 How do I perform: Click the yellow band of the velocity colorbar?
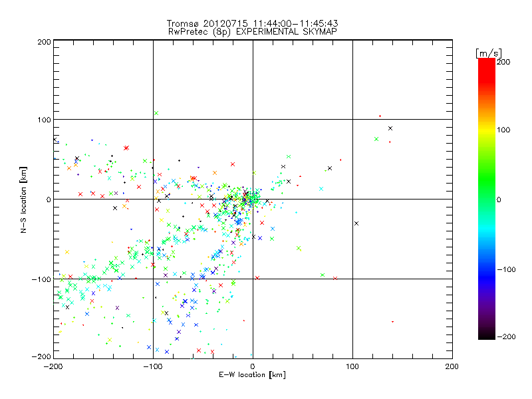click(x=487, y=130)
